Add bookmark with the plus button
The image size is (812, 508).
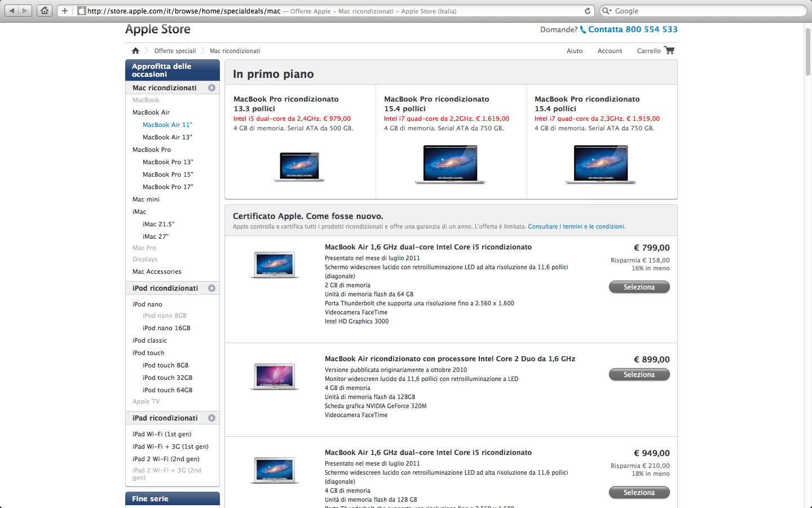point(65,11)
